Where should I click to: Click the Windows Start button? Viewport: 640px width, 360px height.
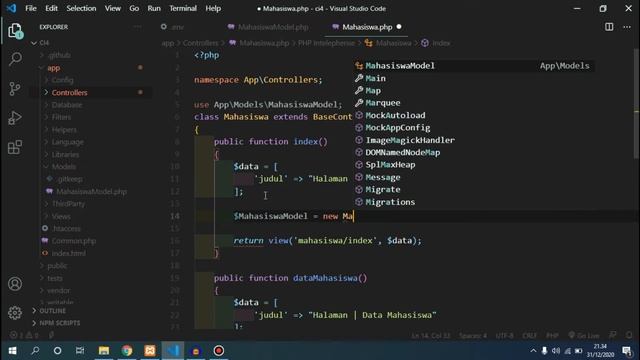tap(13, 351)
